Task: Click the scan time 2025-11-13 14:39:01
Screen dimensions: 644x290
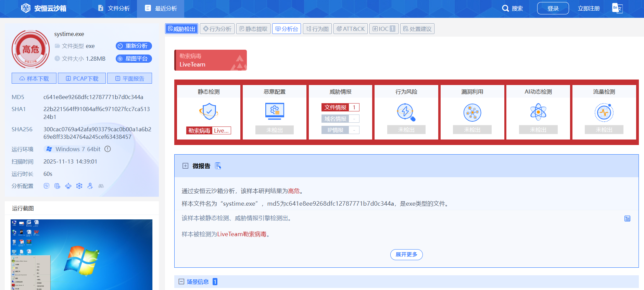Action: (x=70, y=161)
